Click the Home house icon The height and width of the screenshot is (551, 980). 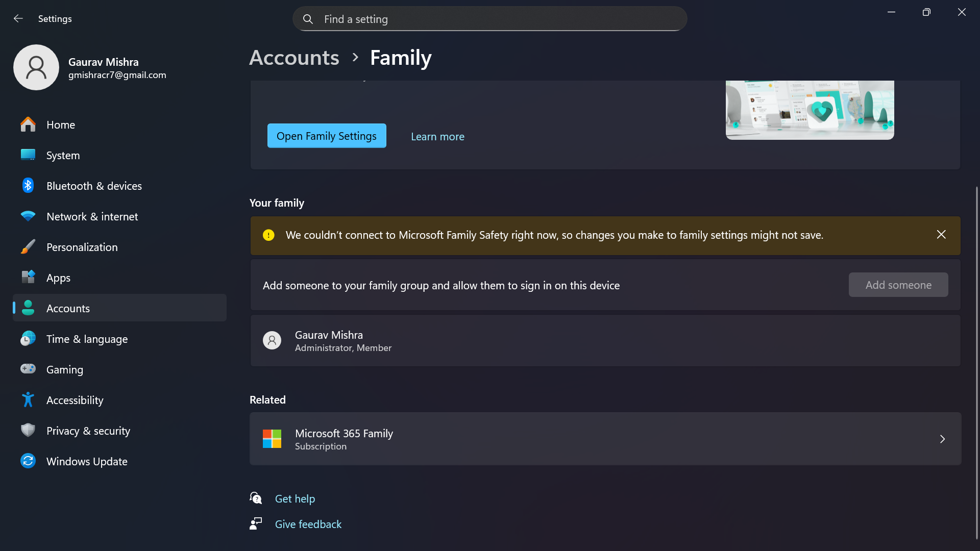click(x=28, y=124)
